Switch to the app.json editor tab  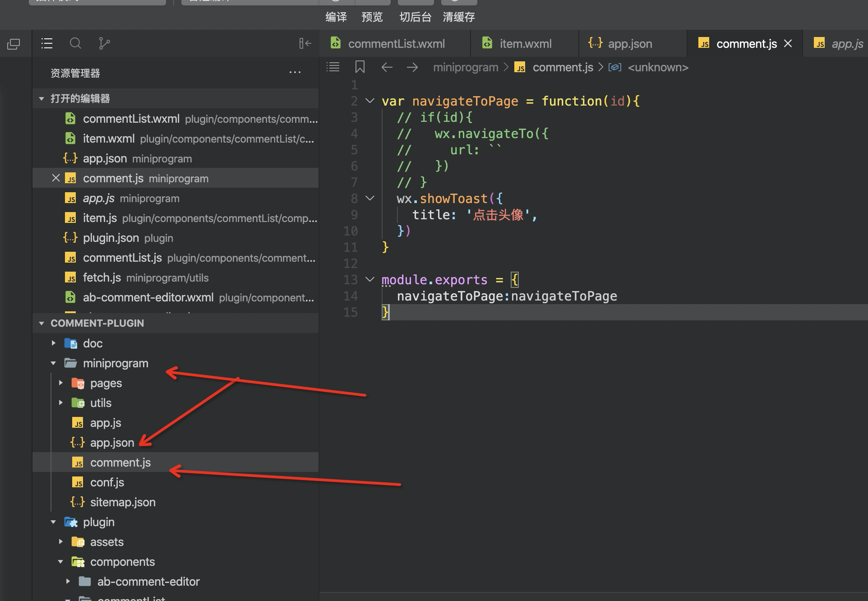(629, 44)
